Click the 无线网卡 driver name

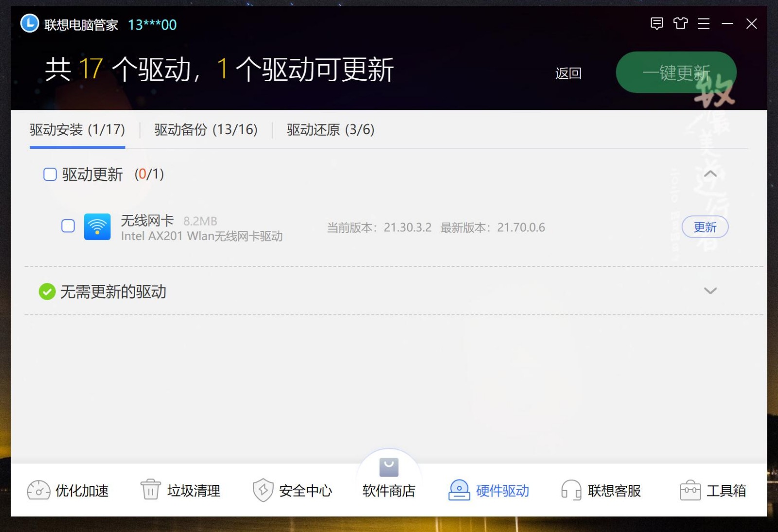[147, 221]
